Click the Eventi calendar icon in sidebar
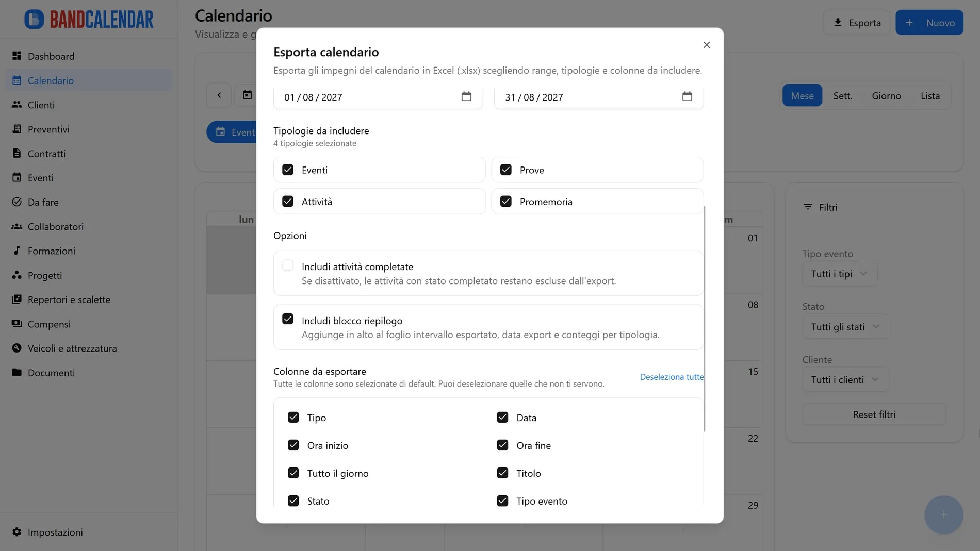980x551 pixels. [17, 177]
